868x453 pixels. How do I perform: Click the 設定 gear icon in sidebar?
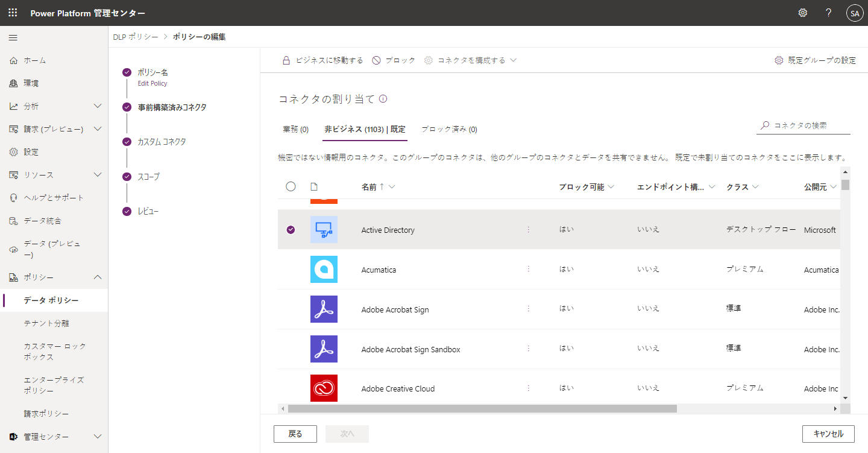pyautogui.click(x=13, y=152)
